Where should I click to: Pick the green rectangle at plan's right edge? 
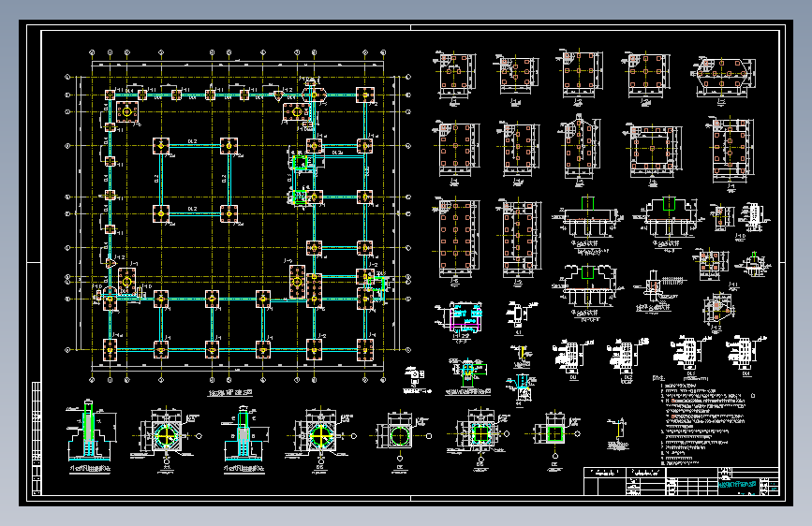[x=378, y=285]
